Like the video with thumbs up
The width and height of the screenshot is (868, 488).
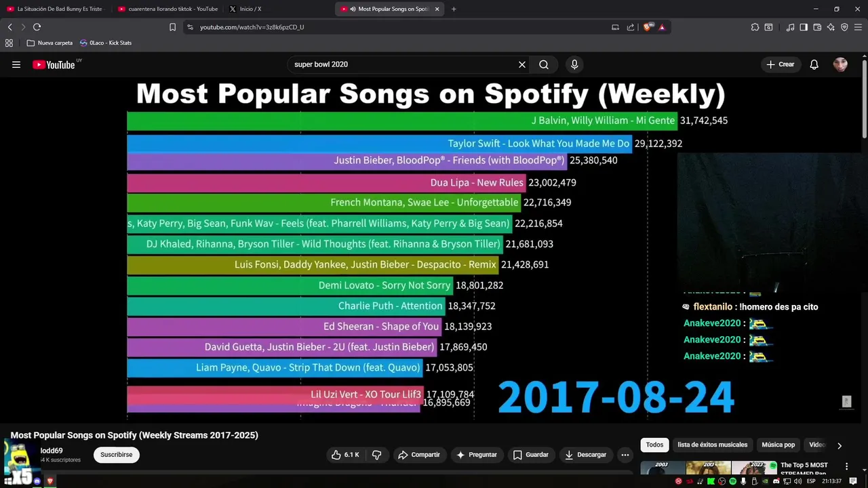[x=345, y=455]
